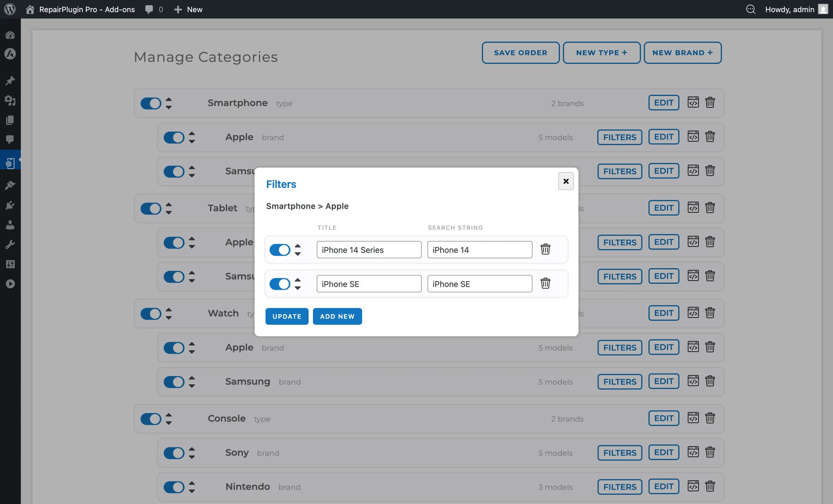Delete the Apple brand using trash icon
This screenshot has width=833, height=504.
click(710, 137)
